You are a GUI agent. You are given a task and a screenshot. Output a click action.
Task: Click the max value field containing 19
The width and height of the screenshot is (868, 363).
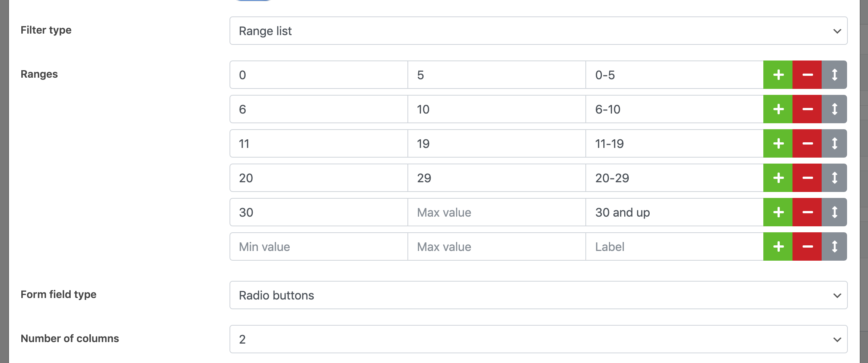pos(496,143)
